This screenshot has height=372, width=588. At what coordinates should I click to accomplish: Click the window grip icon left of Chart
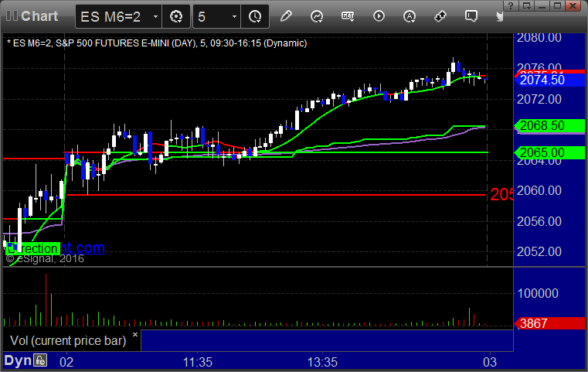coord(12,15)
